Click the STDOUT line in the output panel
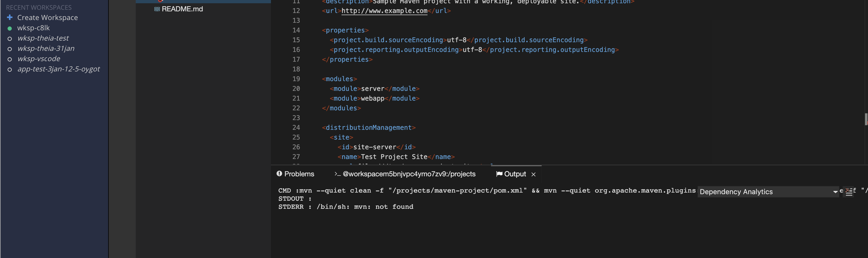868x258 pixels. (x=295, y=199)
